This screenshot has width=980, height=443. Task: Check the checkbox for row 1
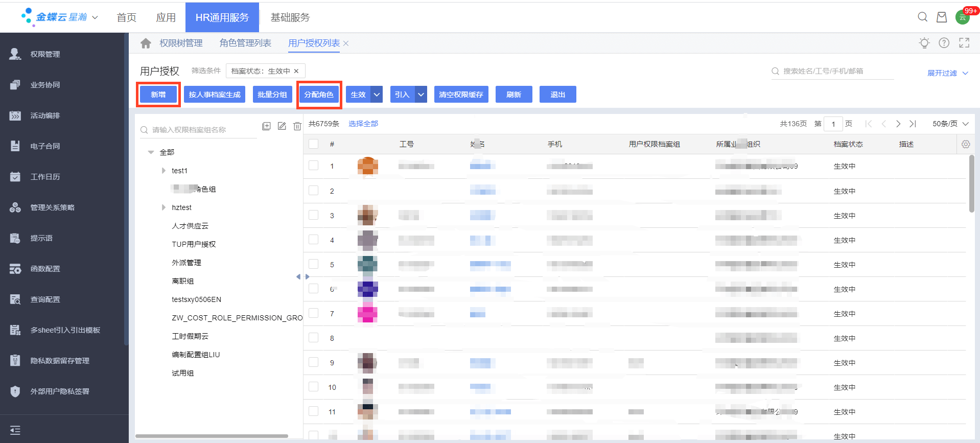click(x=314, y=166)
